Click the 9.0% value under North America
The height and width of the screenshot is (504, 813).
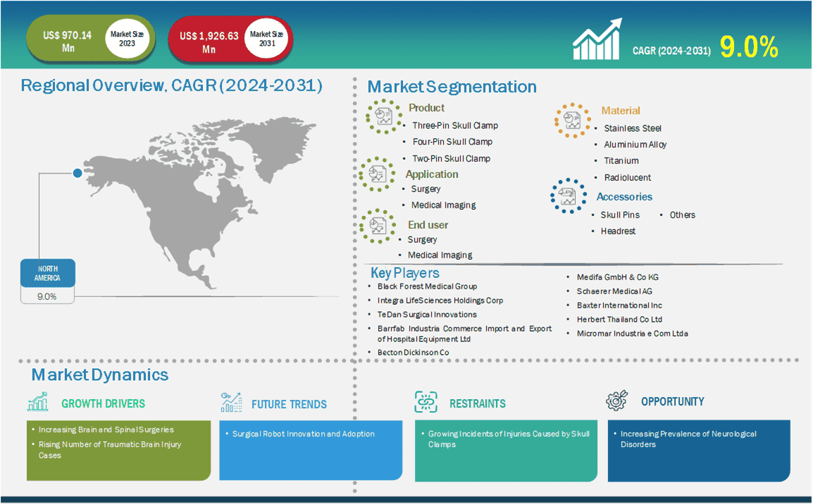click(x=47, y=296)
